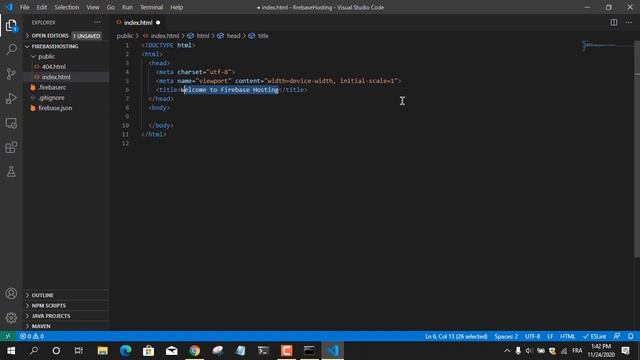The height and width of the screenshot is (360, 640).
Task: Open Chrome from the taskbar
Action: click(x=195, y=351)
